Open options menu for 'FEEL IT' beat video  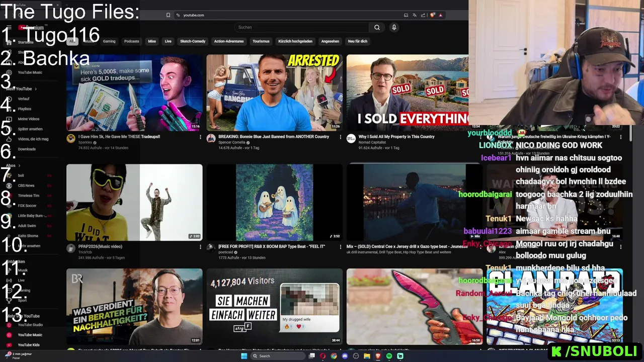point(340,247)
